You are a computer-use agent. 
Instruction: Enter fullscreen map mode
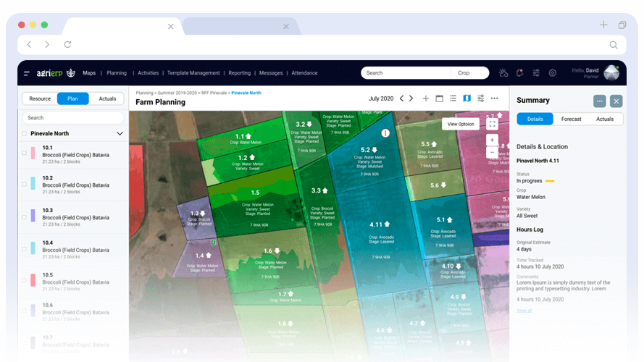tap(492, 124)
